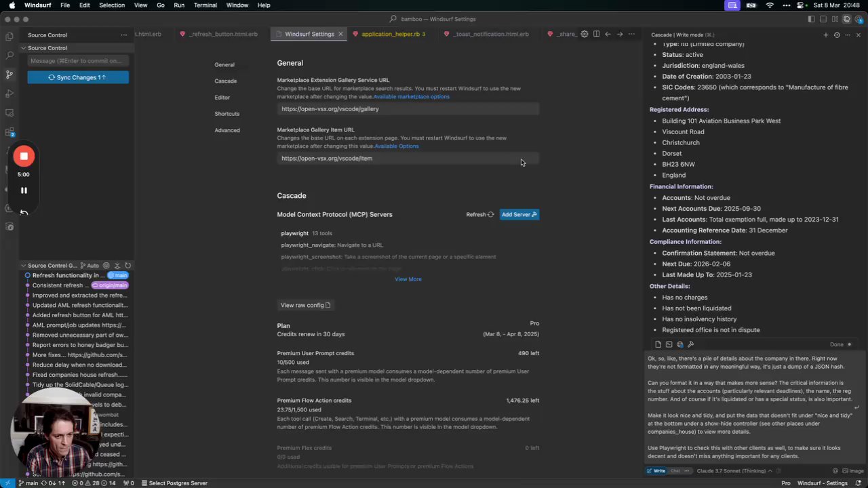
Task: Navigate forward with right arrow in tab bar
Action: (x=620, y=34)
